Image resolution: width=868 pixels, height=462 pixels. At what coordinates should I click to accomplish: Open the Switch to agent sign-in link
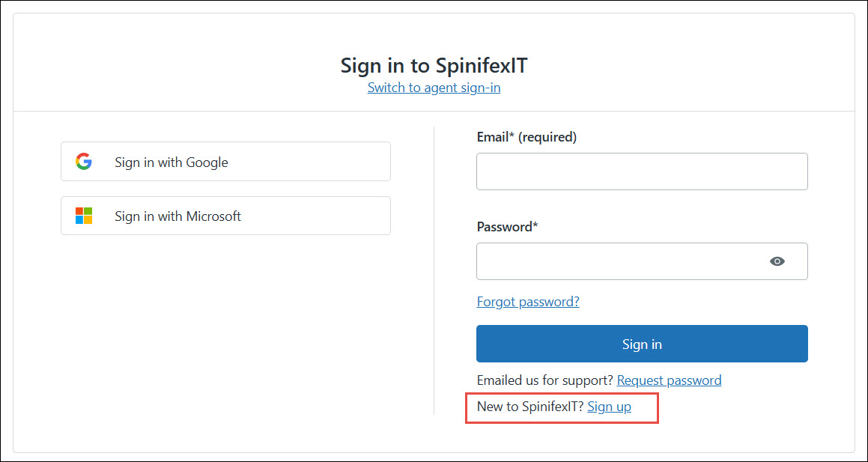tap(434, 88)
